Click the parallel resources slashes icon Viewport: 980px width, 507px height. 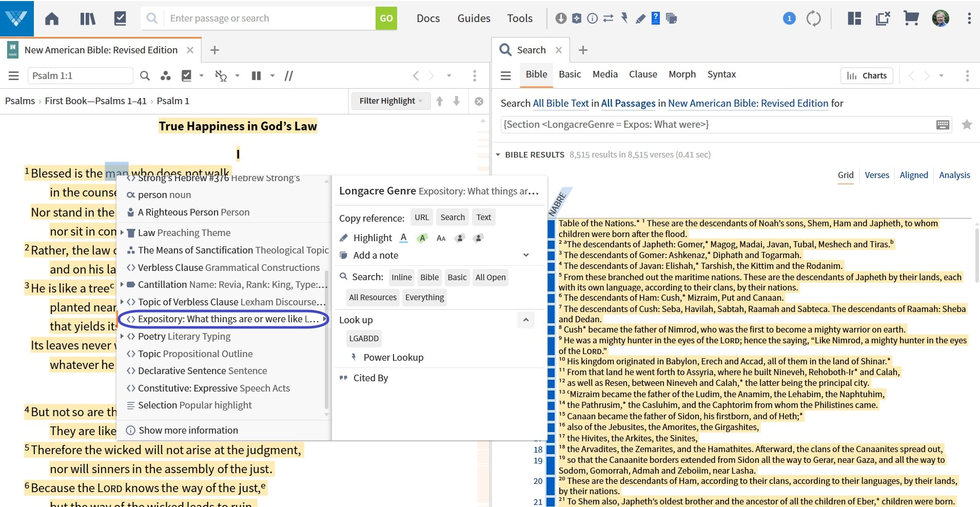[x=289, y=76]
